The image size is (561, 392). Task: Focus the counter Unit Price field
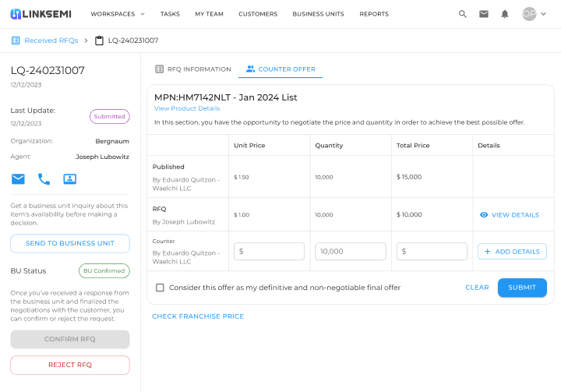pos(269,251)
